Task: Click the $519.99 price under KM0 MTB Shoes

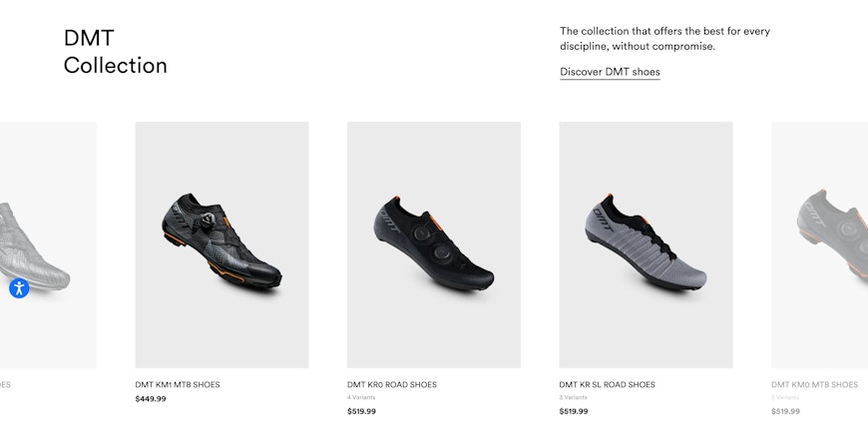Action: click(x=785, y=411)
